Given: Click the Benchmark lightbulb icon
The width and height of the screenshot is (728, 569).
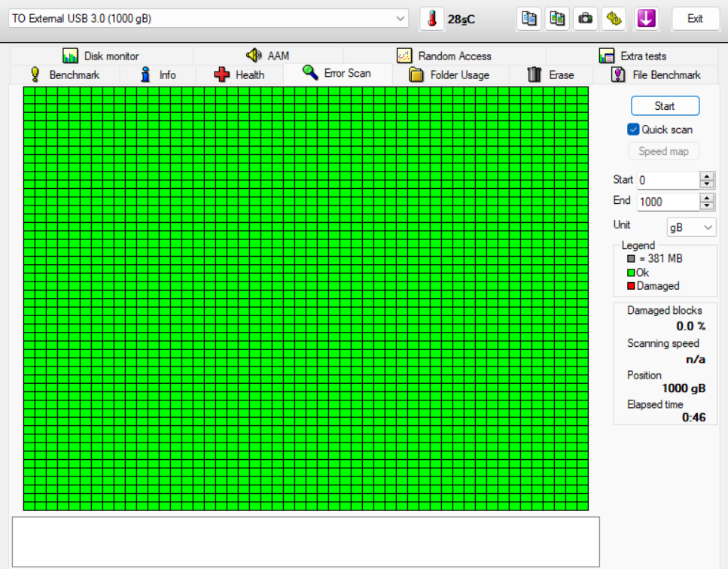Looking at the screenshot, I should 35,75.
